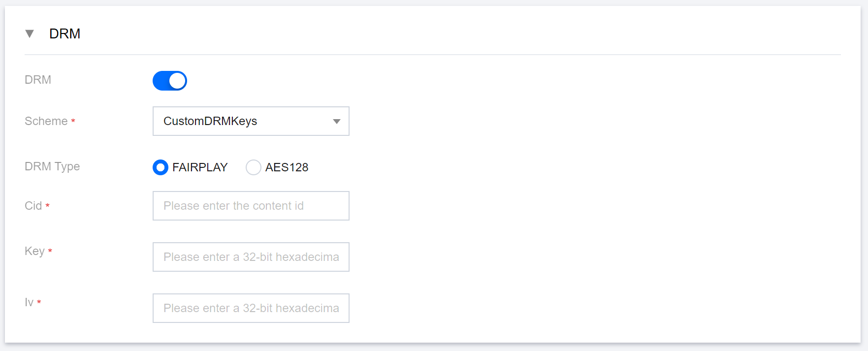Click the Key field label

coord(34,251)
